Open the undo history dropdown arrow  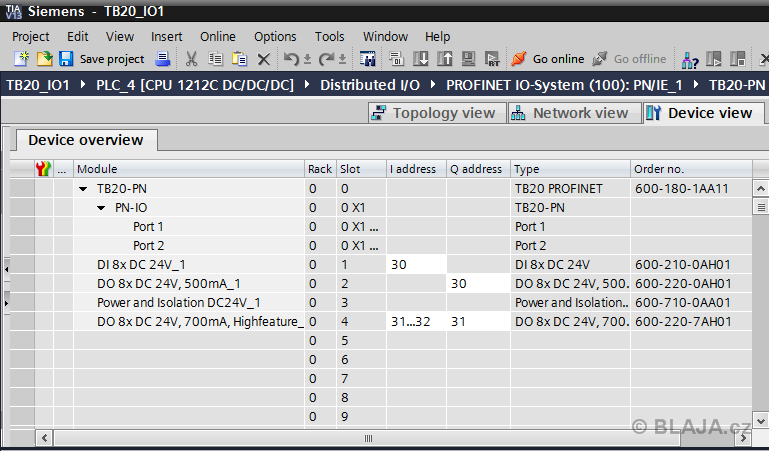point(308,59)
